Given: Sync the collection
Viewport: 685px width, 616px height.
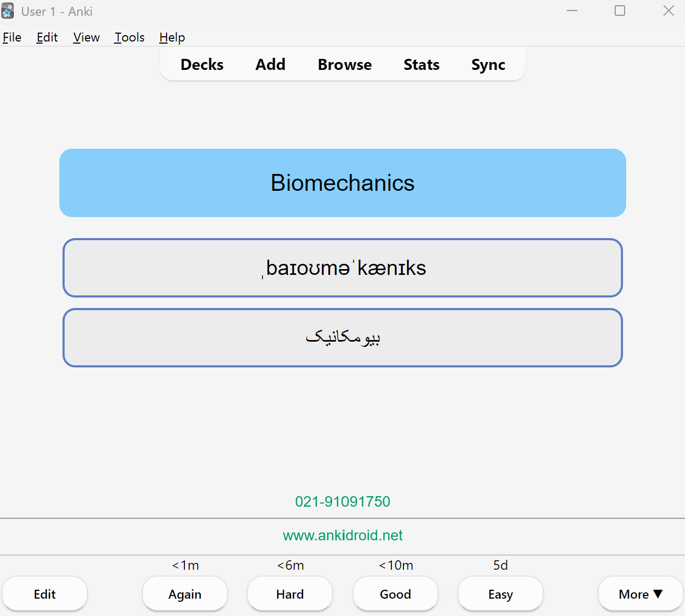Looking at the screenshot, I should coord(489,65).
